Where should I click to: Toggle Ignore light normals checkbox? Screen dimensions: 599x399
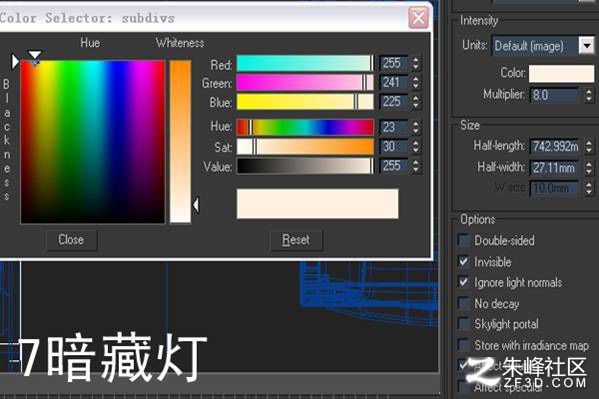(x=463, y=282)
